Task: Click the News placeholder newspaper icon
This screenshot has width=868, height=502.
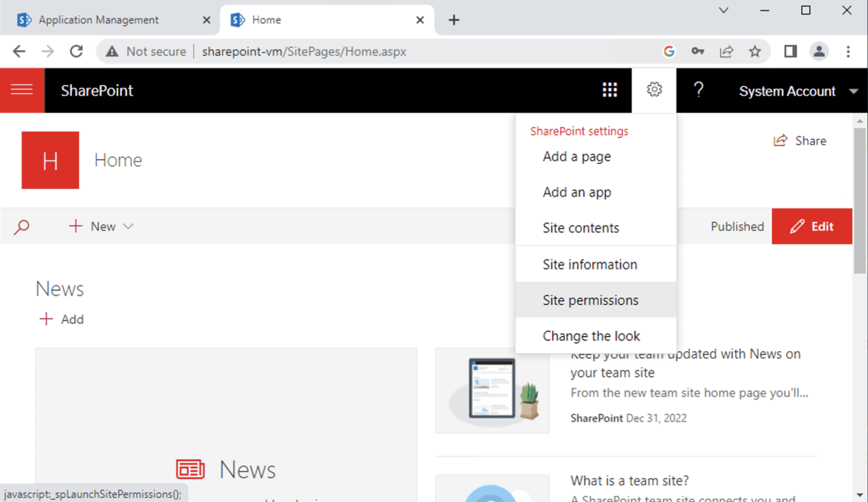Action: (x=191, y=469)
